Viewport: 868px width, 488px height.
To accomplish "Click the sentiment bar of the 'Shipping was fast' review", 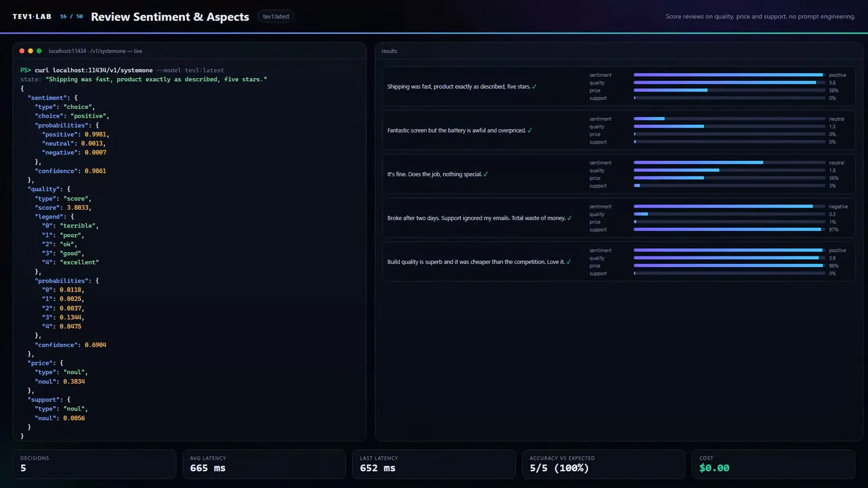I will click(729, 75).
